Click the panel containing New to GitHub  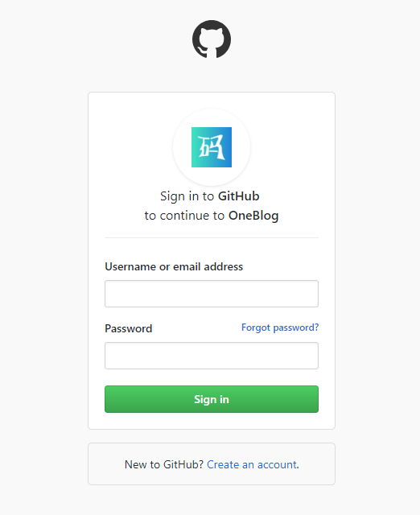212,463
